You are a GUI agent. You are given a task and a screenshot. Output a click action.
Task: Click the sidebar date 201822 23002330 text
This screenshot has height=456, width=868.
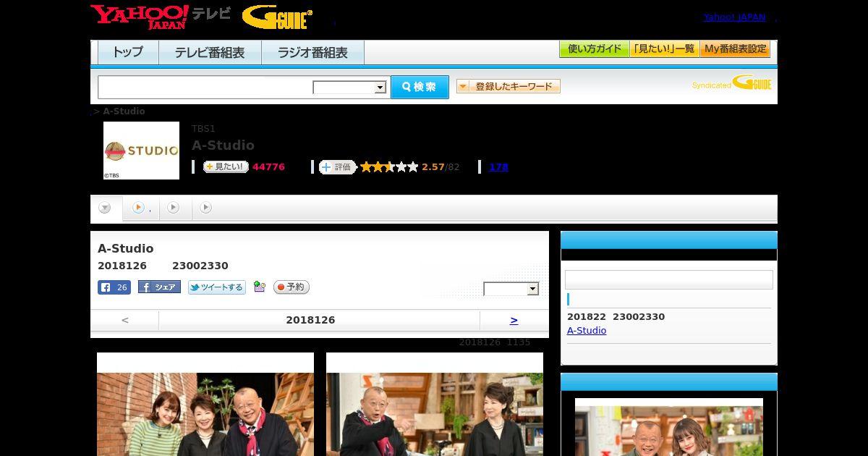(616, 317)
